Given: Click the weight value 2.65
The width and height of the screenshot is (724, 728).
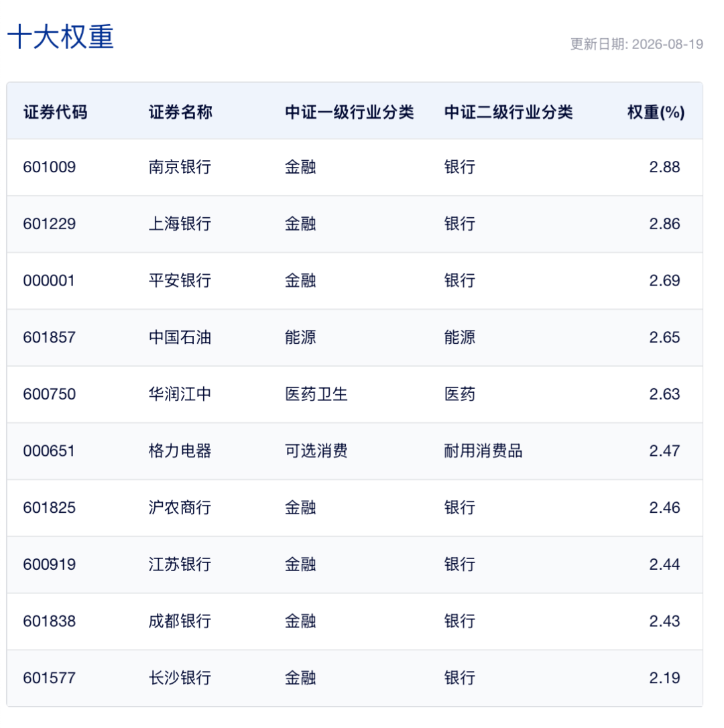Looking at the screenshot, I should pos(664,337).
